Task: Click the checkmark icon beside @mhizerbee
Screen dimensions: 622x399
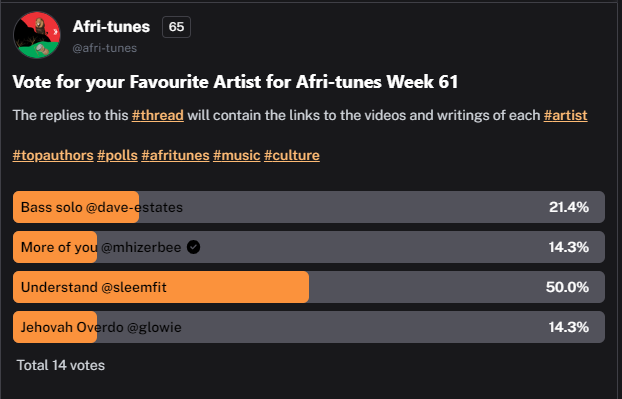Action: point(193,247)
